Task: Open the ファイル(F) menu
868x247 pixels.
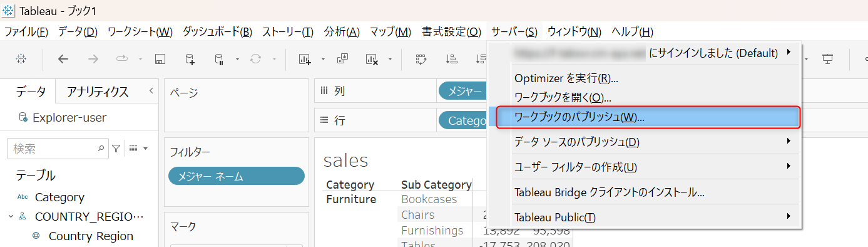Action: (x=26, y=31)
